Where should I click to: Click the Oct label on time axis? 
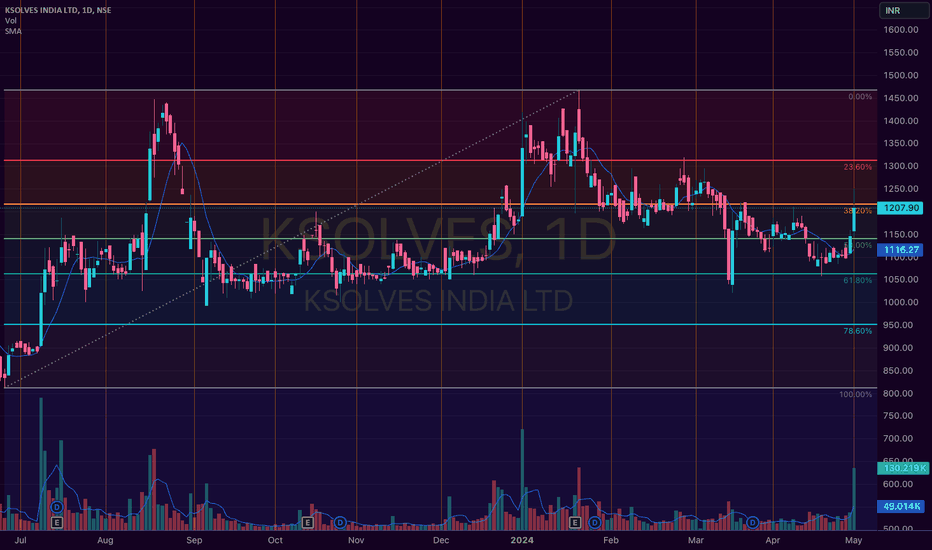pyautogui.click(x=275, y=540)
